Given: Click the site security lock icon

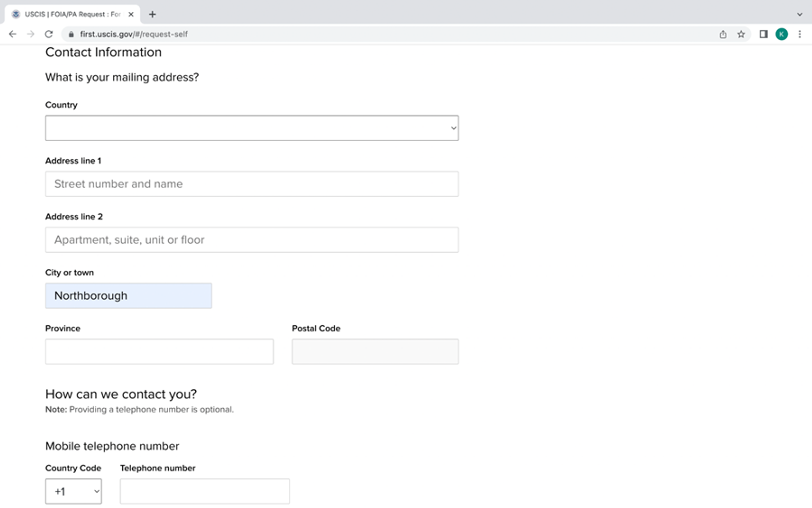Looking at the screenshot, I should [x=71, y=34].
